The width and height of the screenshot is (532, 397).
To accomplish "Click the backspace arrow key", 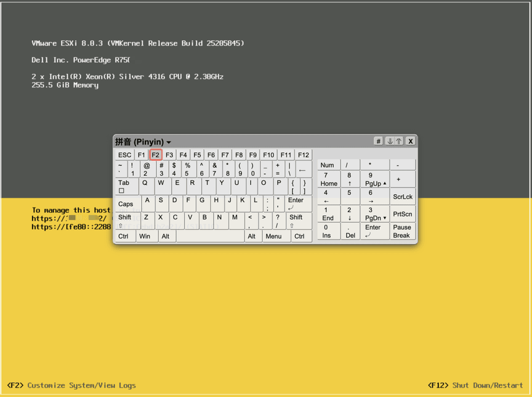I will (303, 169).
